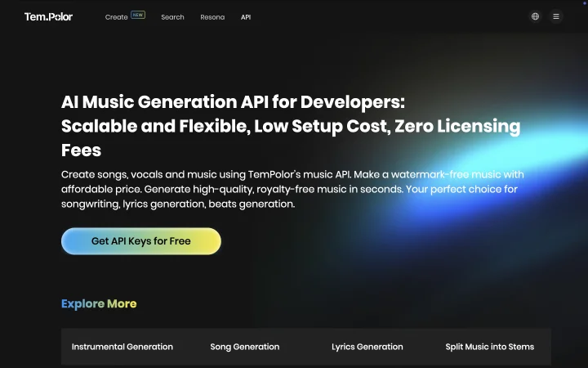Open the language globe icon

tap(535, 16)
